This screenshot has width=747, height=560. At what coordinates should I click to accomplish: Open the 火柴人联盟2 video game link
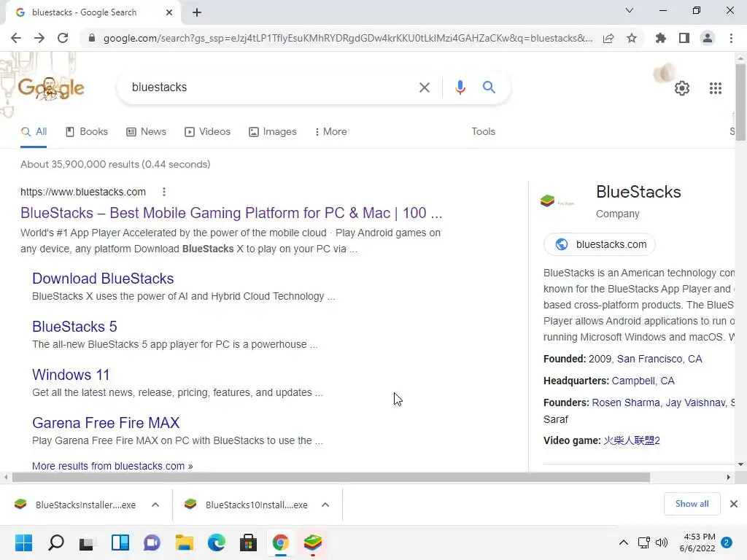pos(631,440)
